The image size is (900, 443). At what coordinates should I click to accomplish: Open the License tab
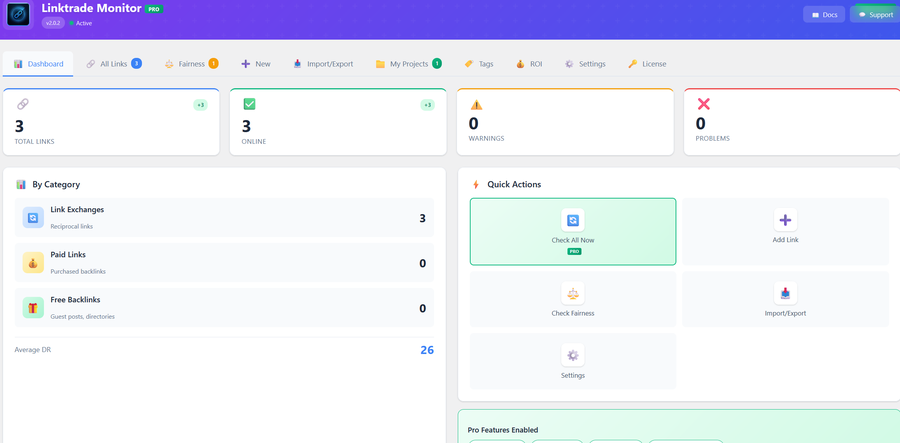click(x=647, y=64)
